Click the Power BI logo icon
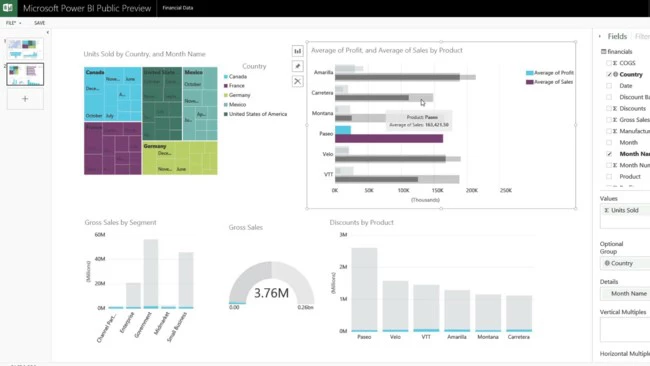This screenshot has width=650, height=366. [x=7, y=8]
